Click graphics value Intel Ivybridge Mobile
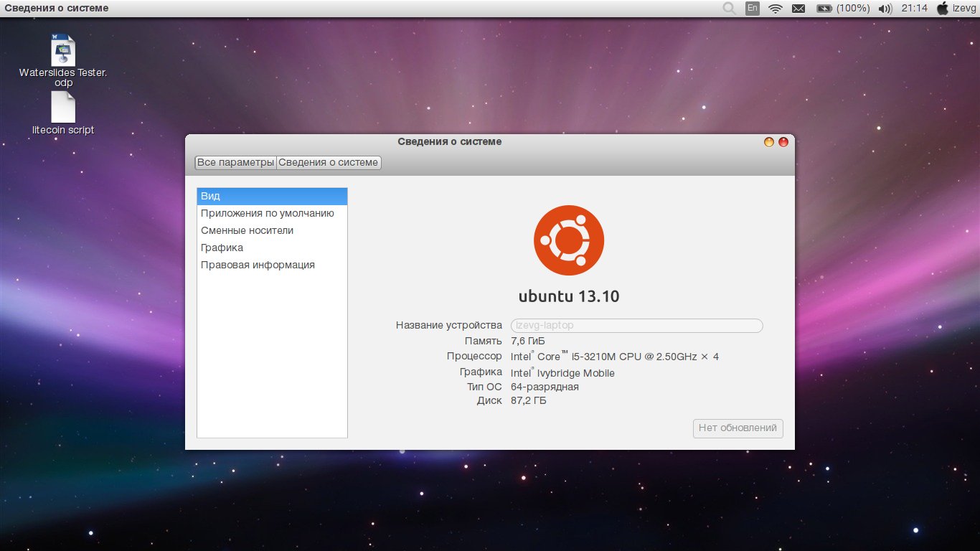The height and width of the screenshot is (551, 980). click(562, 373)
